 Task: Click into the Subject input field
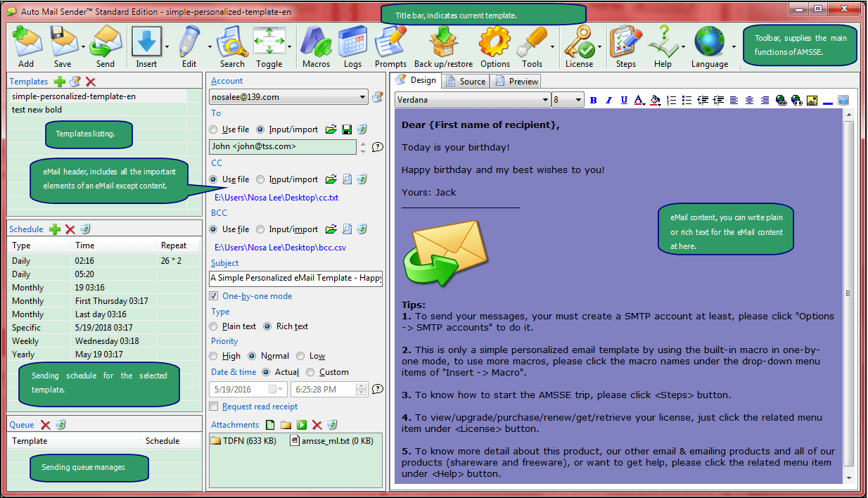pyautogui.click(x=295, y=278)
